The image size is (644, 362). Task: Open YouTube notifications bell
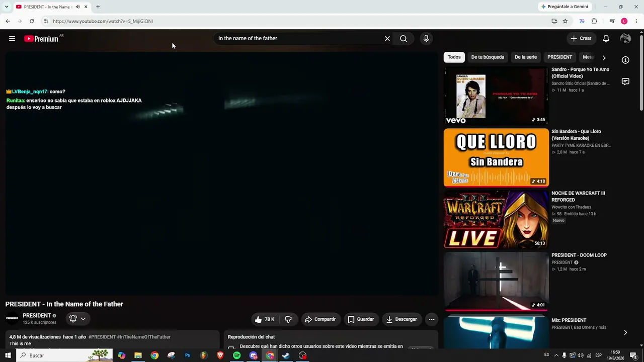point(606,39)
